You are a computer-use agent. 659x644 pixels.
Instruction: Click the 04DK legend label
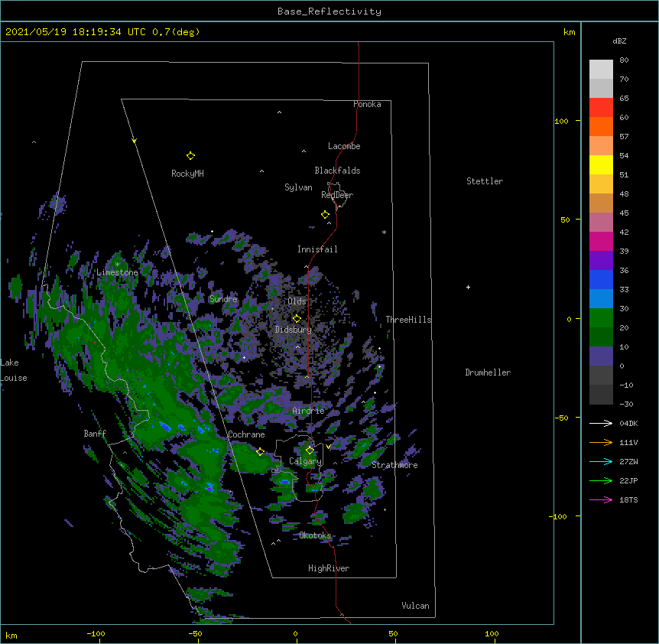point(628,423)
